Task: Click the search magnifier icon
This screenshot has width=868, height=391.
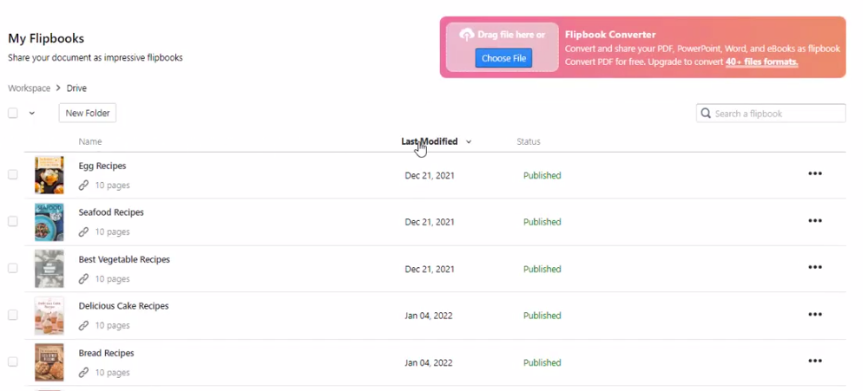Action: [707, 114]
